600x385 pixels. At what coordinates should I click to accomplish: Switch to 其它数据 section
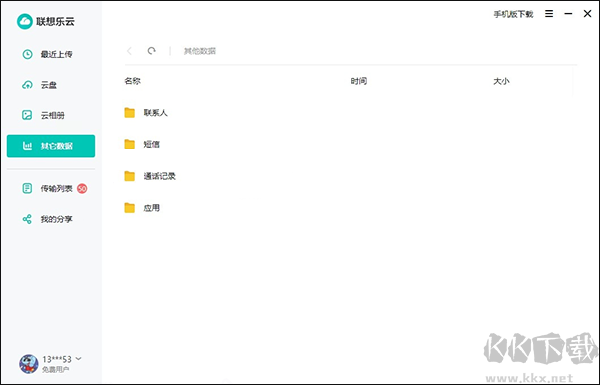(51, 146)
